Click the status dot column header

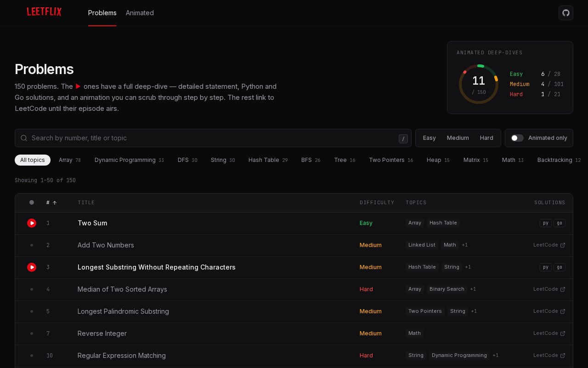[32, 202]
